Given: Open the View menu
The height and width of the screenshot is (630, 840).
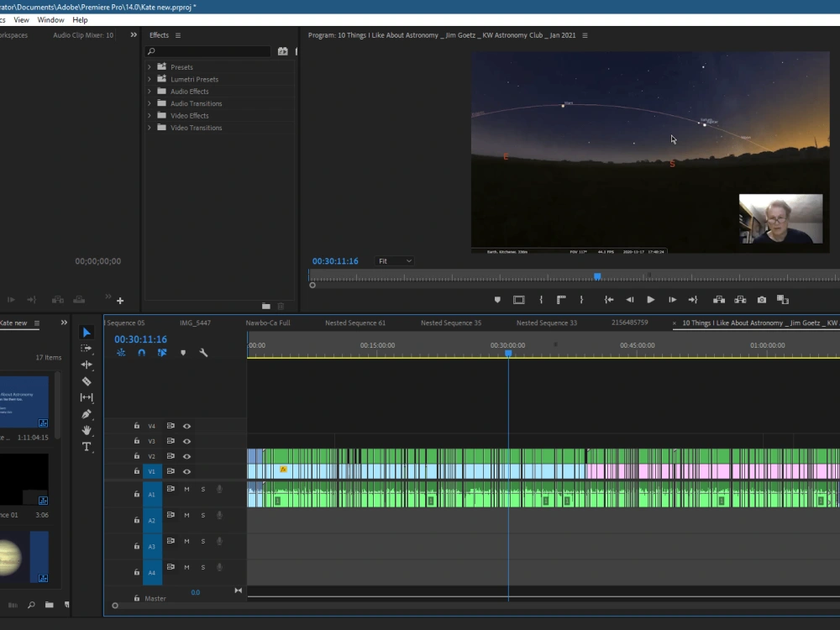Looking at the screenshot, I should [22, 20].
